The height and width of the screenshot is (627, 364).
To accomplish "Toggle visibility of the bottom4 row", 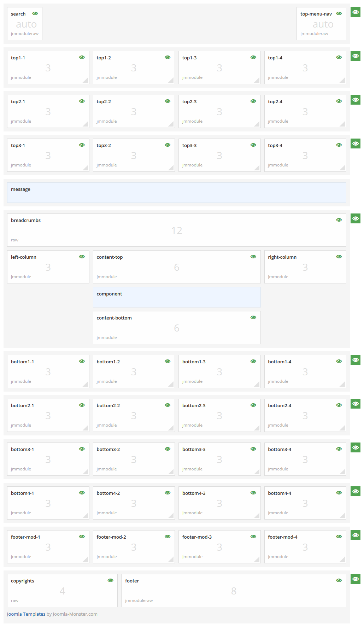I will pyautogui.click(x=355, y=491).
